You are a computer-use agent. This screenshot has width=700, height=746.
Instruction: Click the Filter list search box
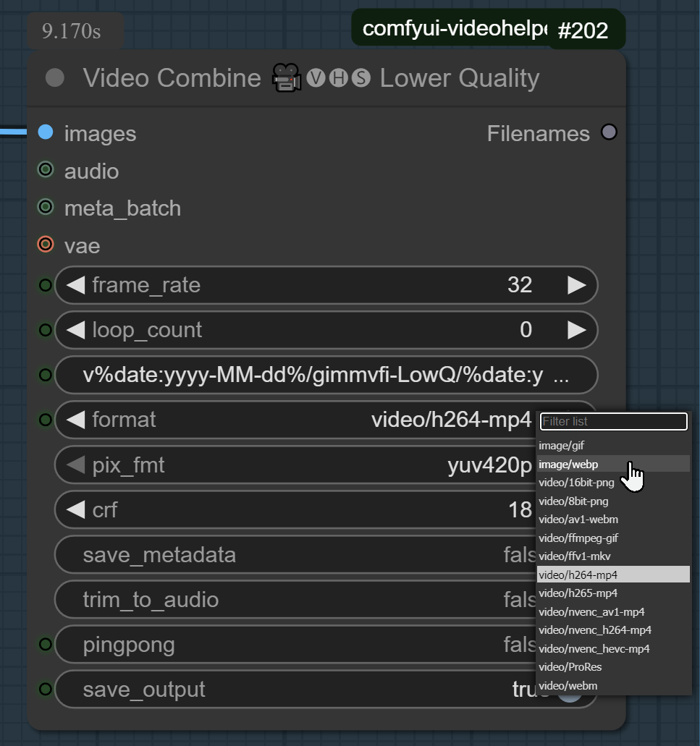click(x=613, y=422)
